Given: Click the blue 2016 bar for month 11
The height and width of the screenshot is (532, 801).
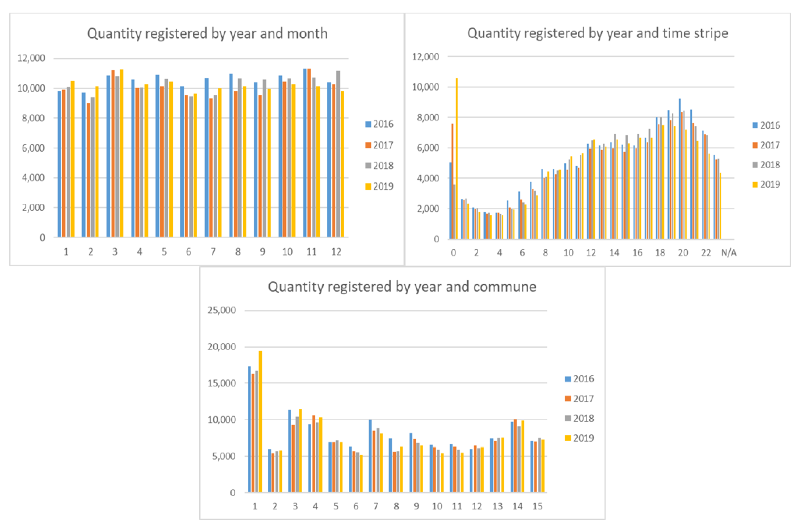Looking at the screenshot, I should tap(305, 153).
